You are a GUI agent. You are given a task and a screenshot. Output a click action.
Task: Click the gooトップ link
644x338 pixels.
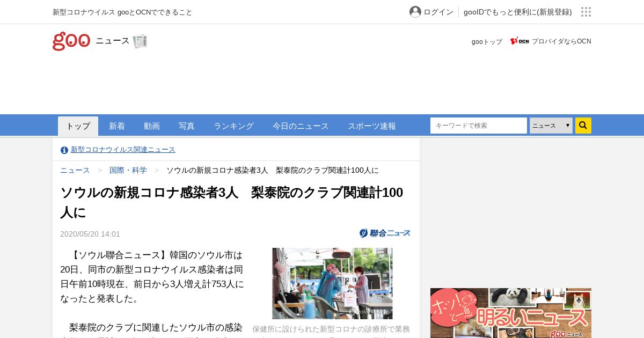click(487, 41)
